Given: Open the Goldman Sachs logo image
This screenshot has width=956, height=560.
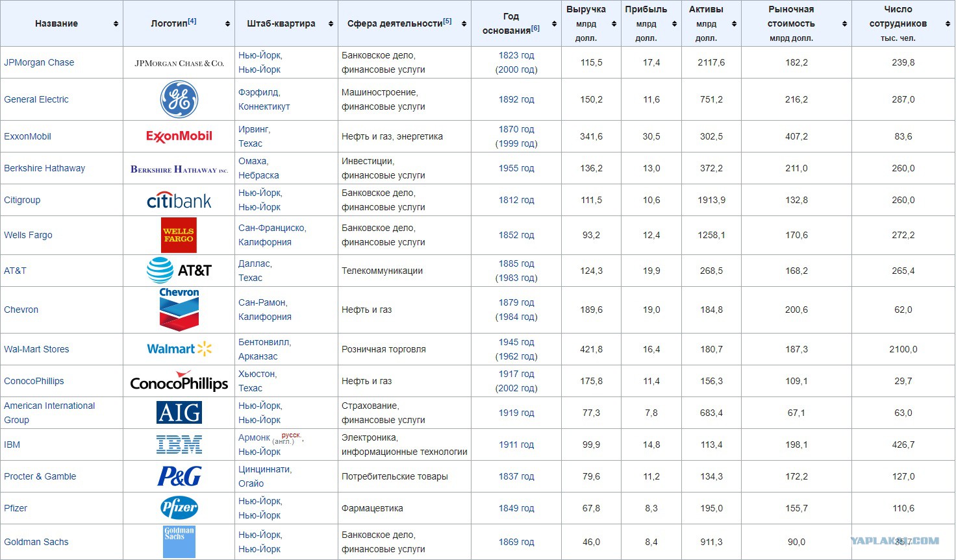Looking at the screenshot, I should click(179, 542).
